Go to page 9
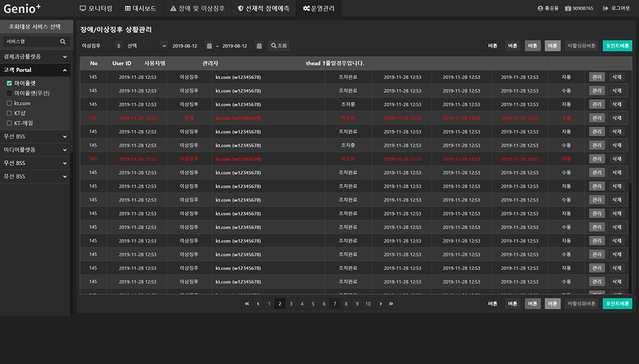The width and height of the screenshot is (639, 364). [357, 304]
